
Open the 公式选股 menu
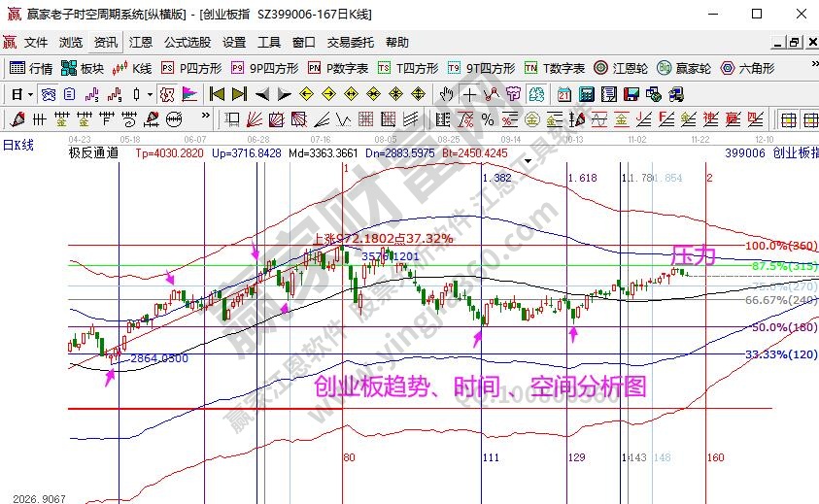point(187,43)
